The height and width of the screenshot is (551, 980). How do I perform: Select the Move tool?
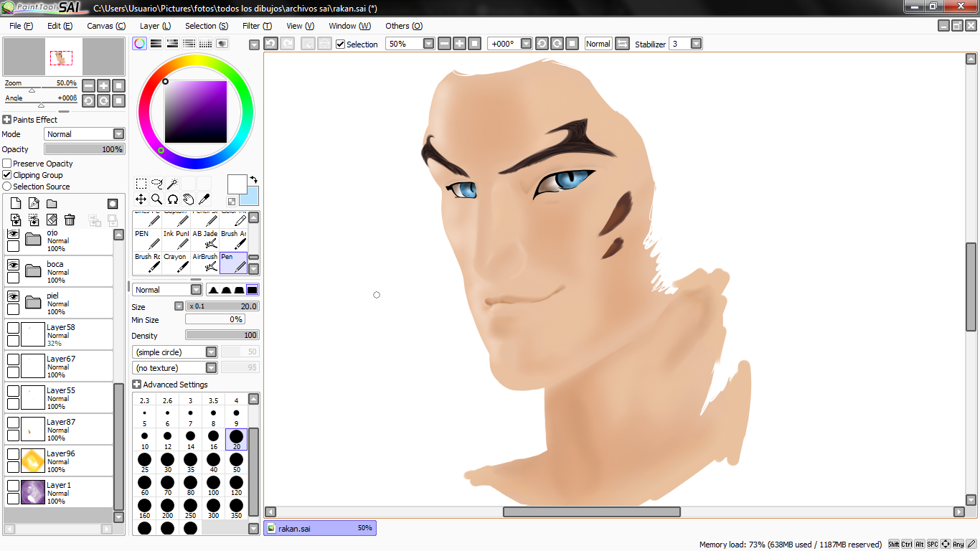141,199
